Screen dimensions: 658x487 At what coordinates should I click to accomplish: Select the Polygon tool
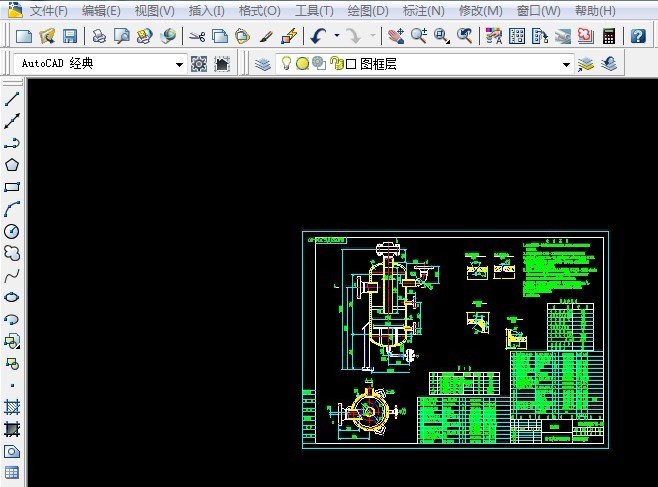pyautogui.click(x=12, y=165)
